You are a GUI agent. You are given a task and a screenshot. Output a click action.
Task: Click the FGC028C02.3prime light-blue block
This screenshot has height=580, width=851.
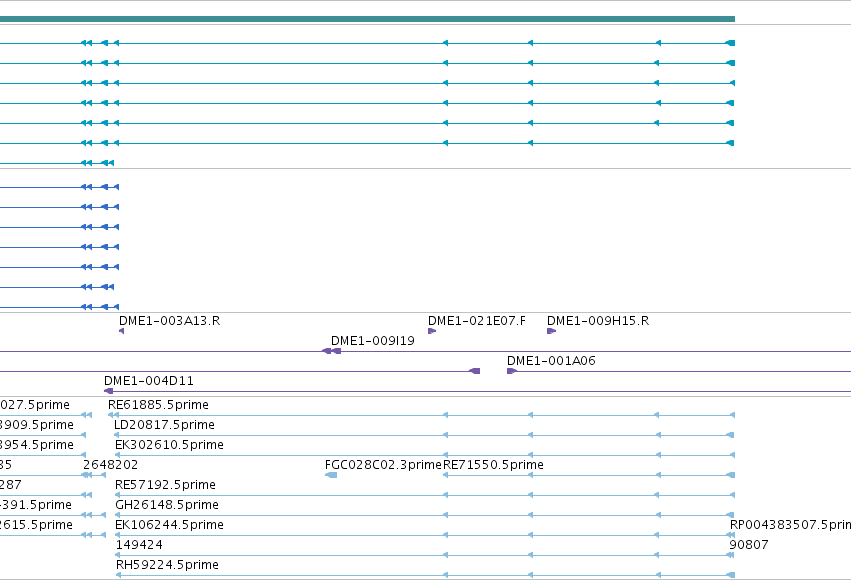pos(331,475)
